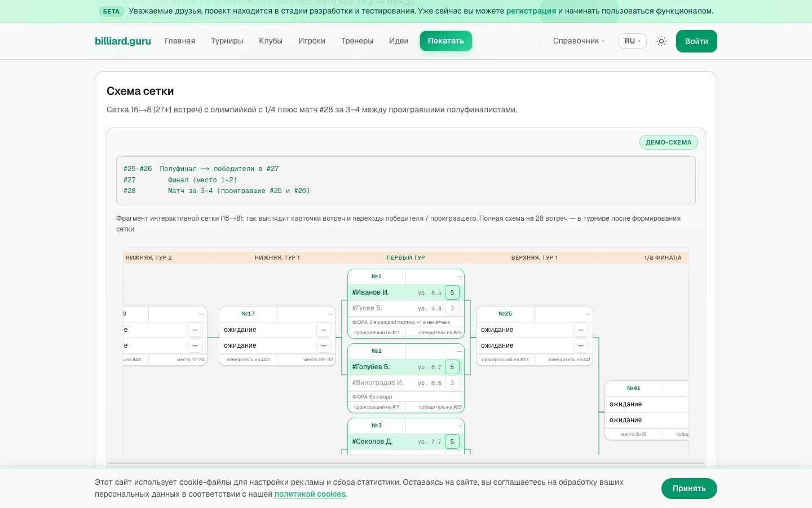Click the dash icon in match №1 header
Viewport: 812px width, 508px height.
click(x=459, y=277)
